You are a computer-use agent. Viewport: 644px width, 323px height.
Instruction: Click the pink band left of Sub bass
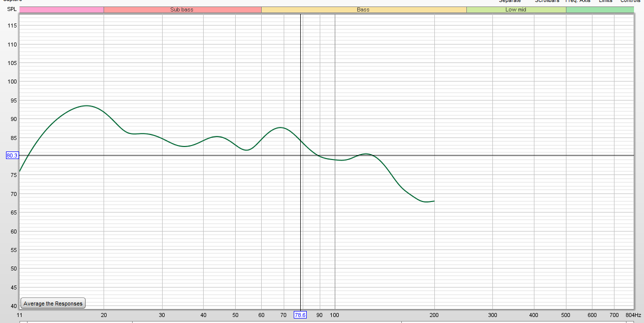click(x=61, y=9)
